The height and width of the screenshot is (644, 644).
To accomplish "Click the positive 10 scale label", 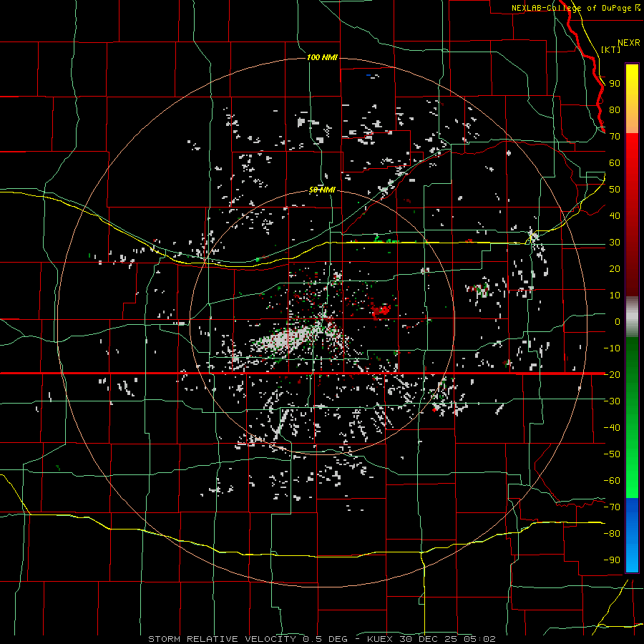I will click(615, 296).
